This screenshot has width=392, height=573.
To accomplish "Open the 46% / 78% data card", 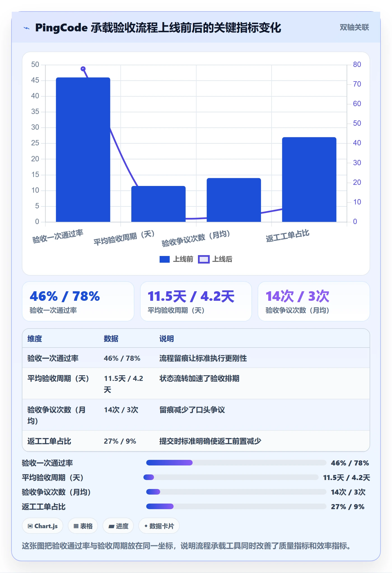I will coord(78,301).
